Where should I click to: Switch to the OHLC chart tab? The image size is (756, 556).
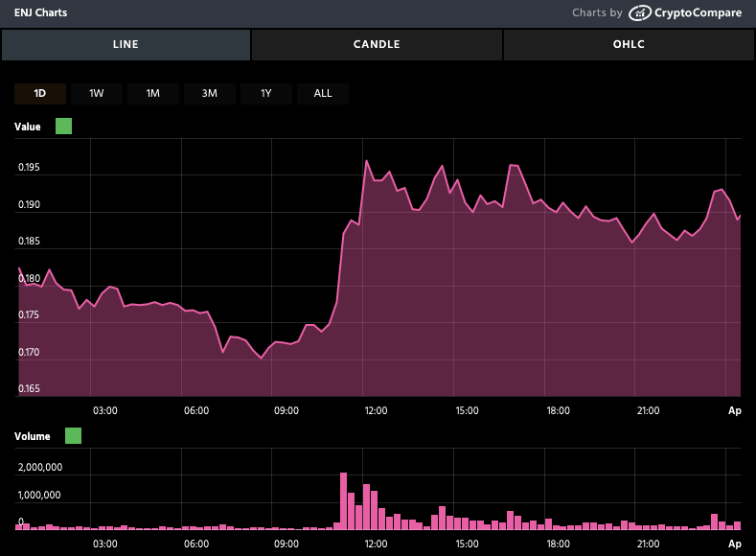629,44
